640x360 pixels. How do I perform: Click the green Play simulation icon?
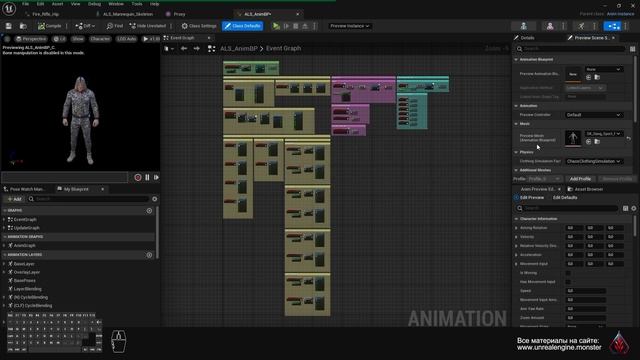coord(276,26)
